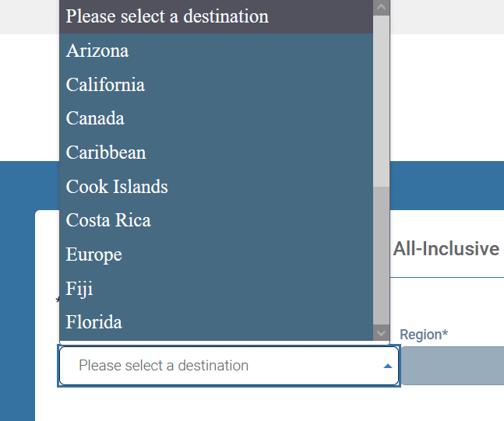Click the scrollbar track below the thumb
This screenshot has width=504, height=421.
click(381, 257)
